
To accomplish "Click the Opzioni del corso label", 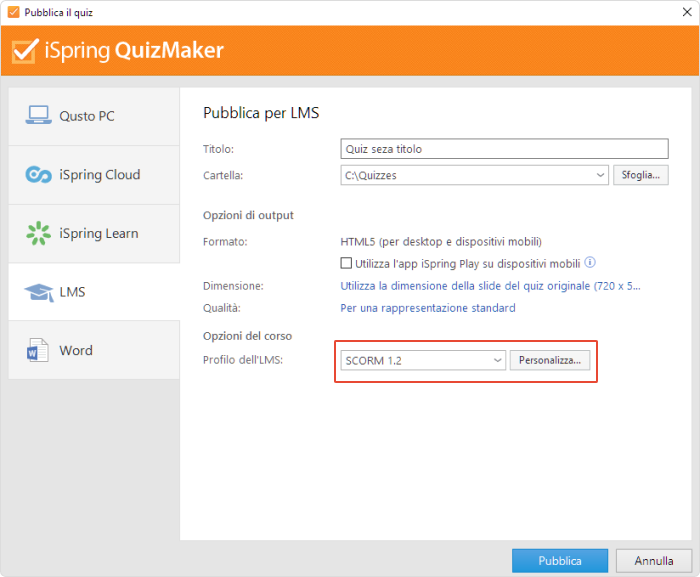I will click(247, 336).
